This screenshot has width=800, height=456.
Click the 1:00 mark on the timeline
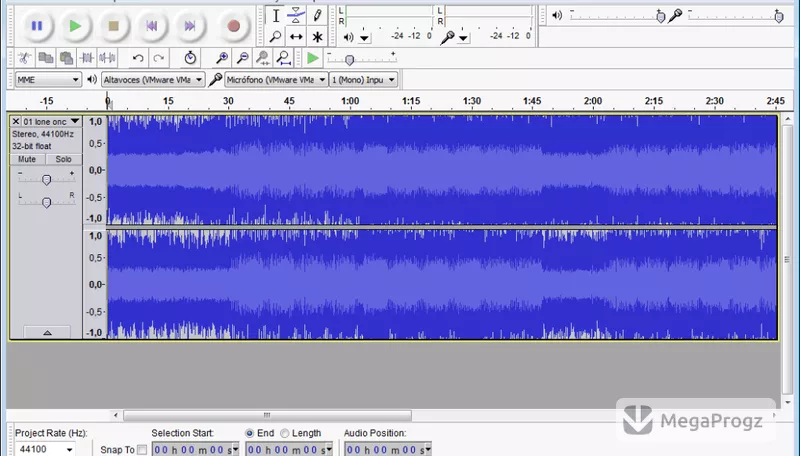click(350, 101)
